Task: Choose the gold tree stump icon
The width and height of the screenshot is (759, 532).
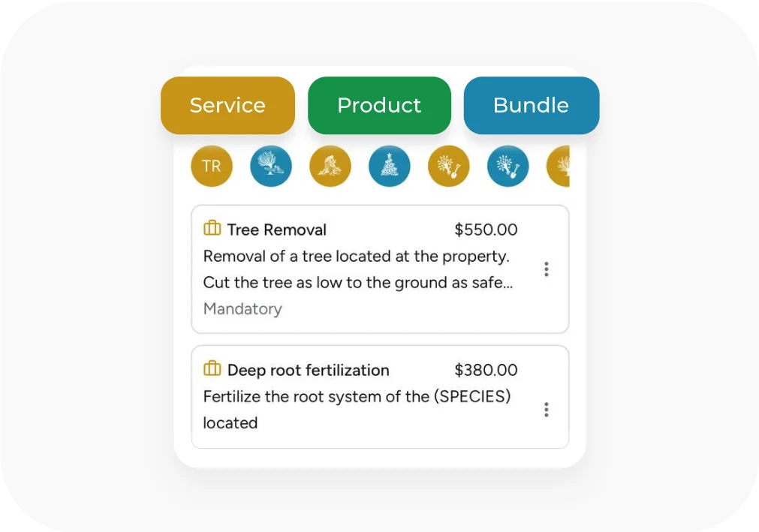Action: 330,166
